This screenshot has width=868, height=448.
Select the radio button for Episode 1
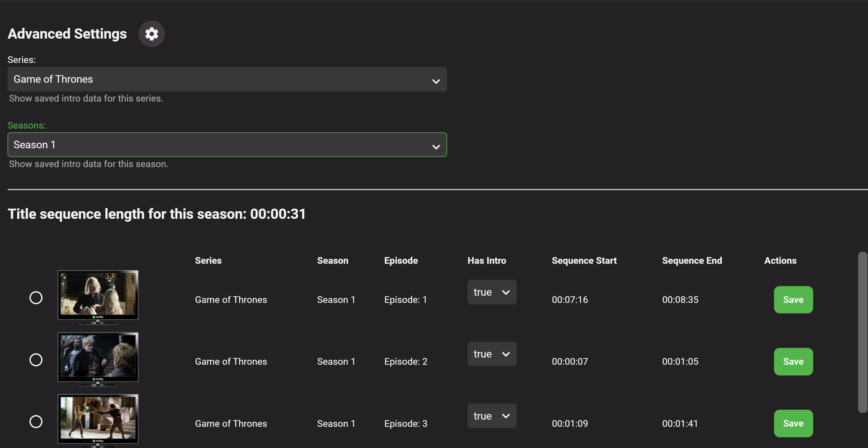point(36,298)
